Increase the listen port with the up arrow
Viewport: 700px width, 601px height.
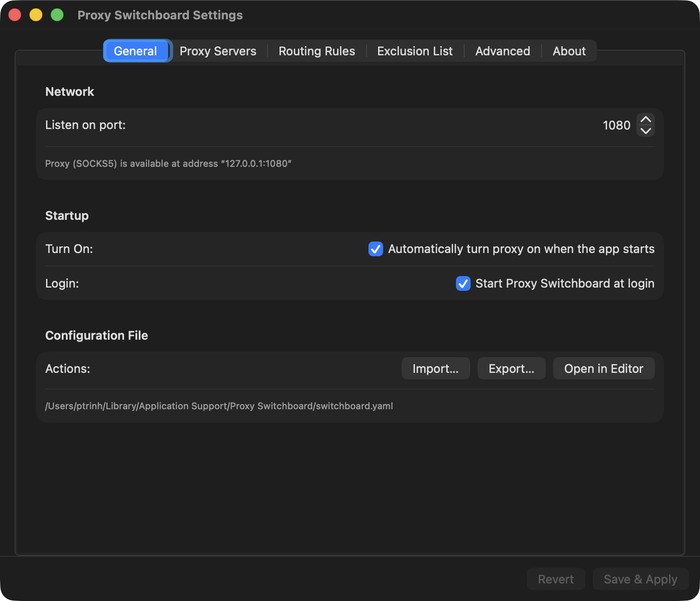[646, 119]
